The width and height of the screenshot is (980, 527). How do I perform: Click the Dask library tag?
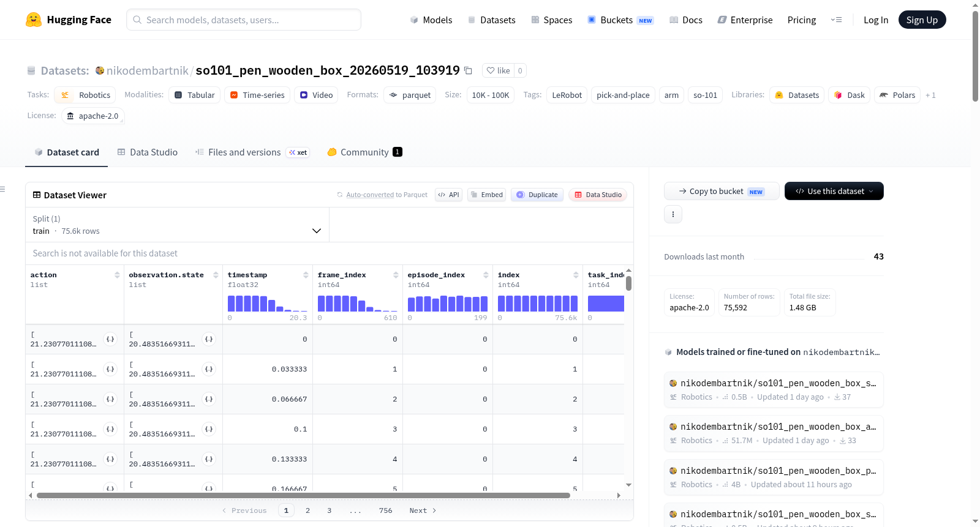[850, 95]
